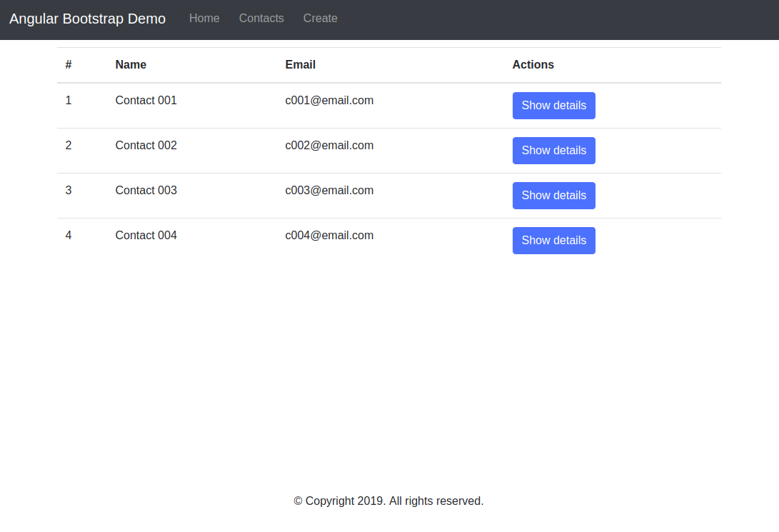Click row number 4 in the table
This screenshot has width=779, height=532.
coord(68,235)
